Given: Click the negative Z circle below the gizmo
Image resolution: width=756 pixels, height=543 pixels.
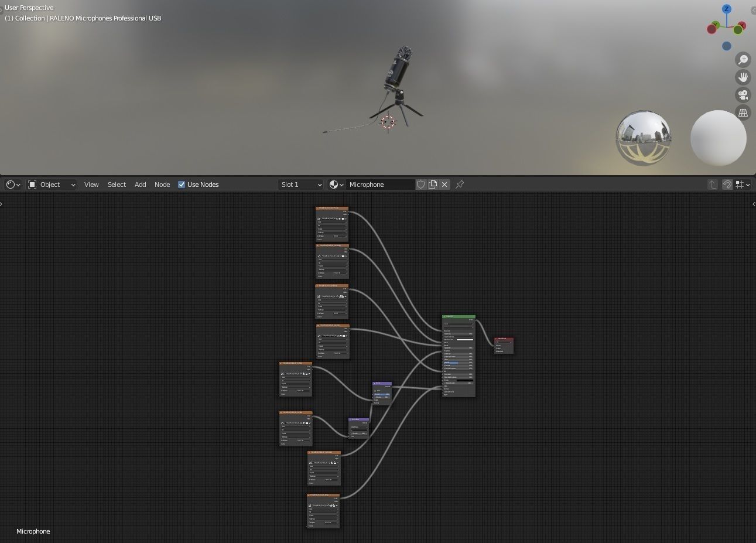Looking at the screenshot, I should pos(727,46).
